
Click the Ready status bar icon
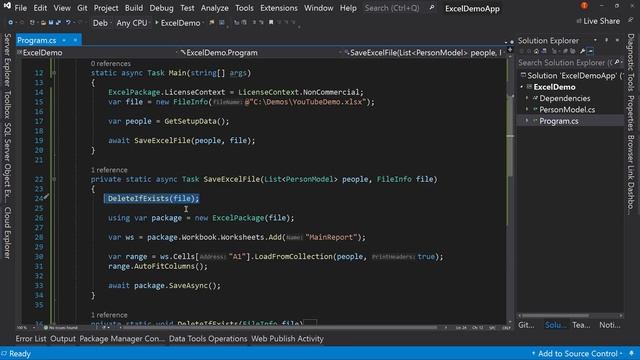[x=4, y=353]
